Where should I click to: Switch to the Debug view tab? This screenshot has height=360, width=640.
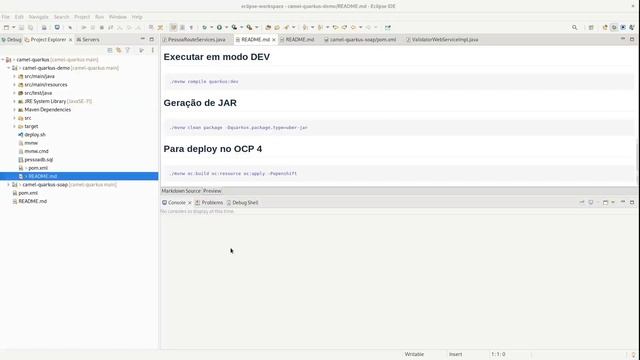click(x=11, y=40)
